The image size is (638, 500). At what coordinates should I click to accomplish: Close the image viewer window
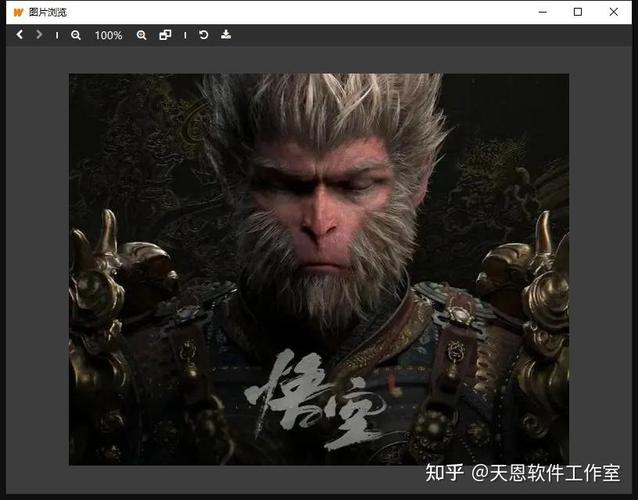614,12
